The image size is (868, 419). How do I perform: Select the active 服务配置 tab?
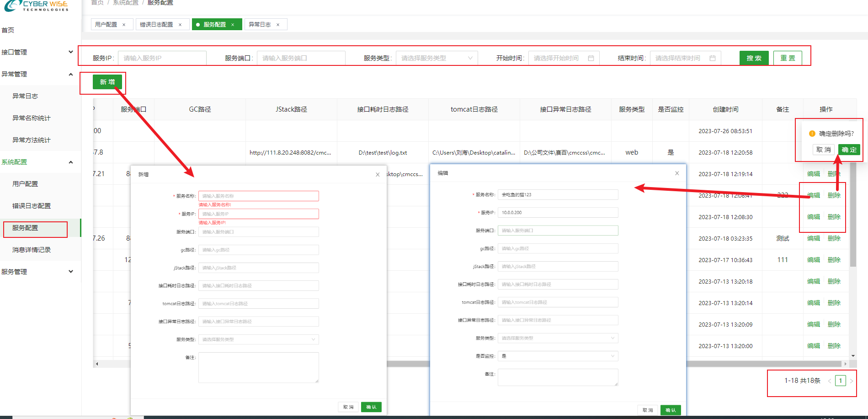tap(215, 25)
